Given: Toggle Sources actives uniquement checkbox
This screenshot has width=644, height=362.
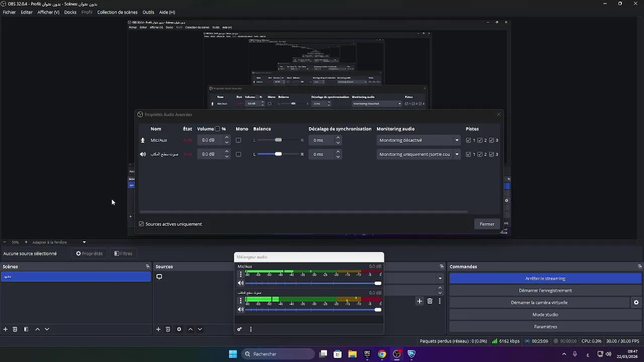Looking at the screenshot, I should pos(141,224).
